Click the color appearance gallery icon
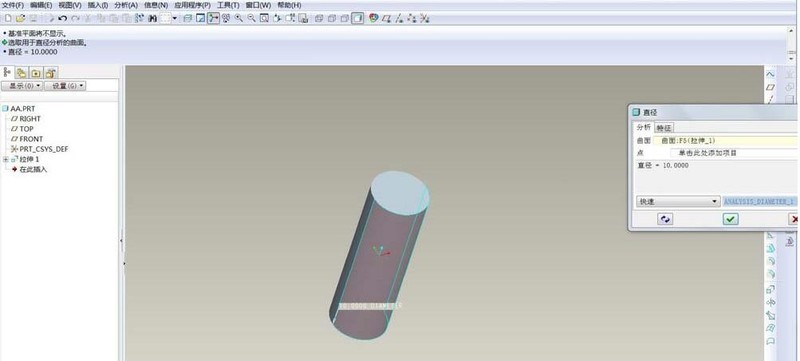This screenshot has height=361, width=800. (x=373, y=18)
